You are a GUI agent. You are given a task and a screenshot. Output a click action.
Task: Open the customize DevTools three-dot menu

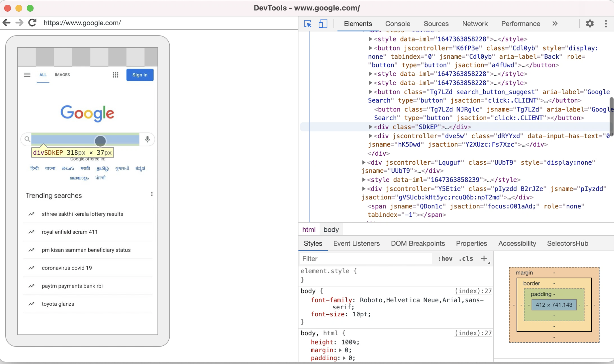(606, 24)
